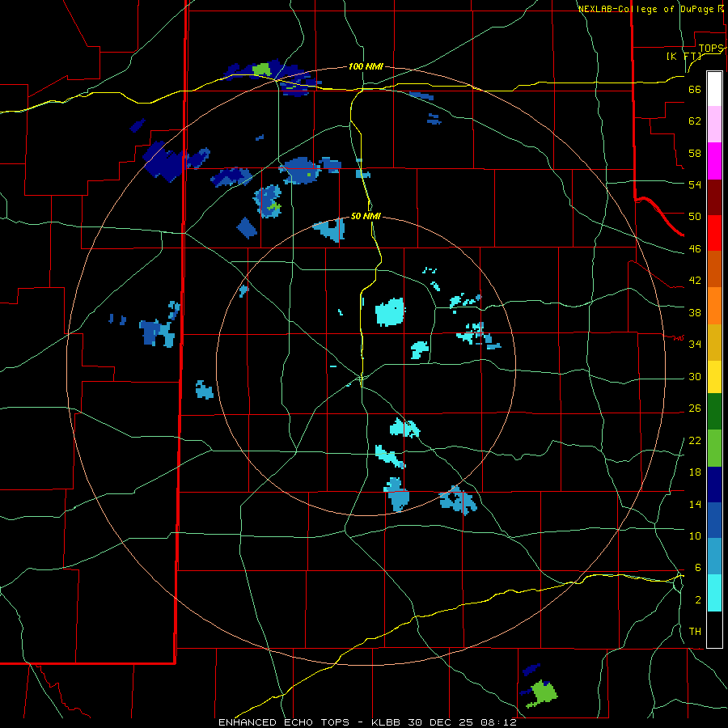
Task: Click the dark red legend swatch
Action: coord(714,197)
